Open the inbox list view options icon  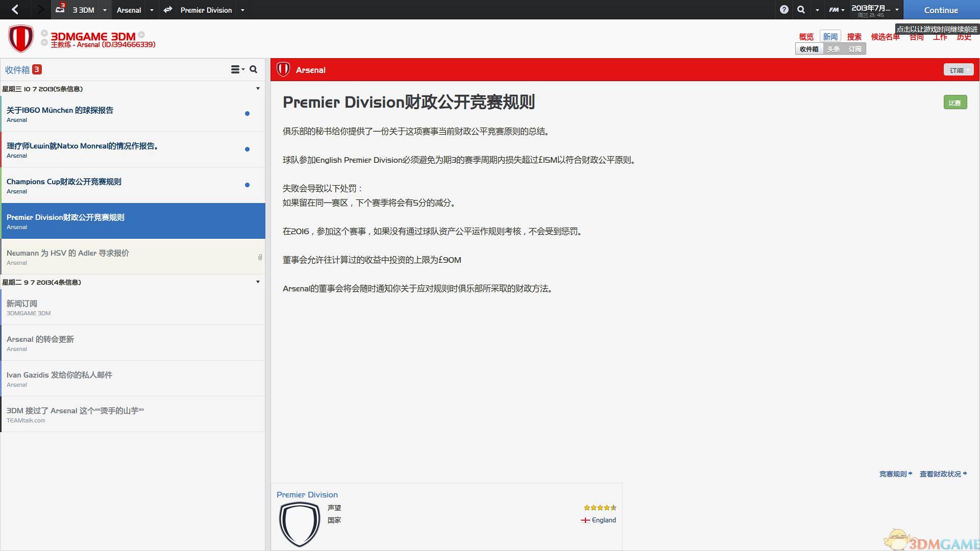tap(236, 69)
